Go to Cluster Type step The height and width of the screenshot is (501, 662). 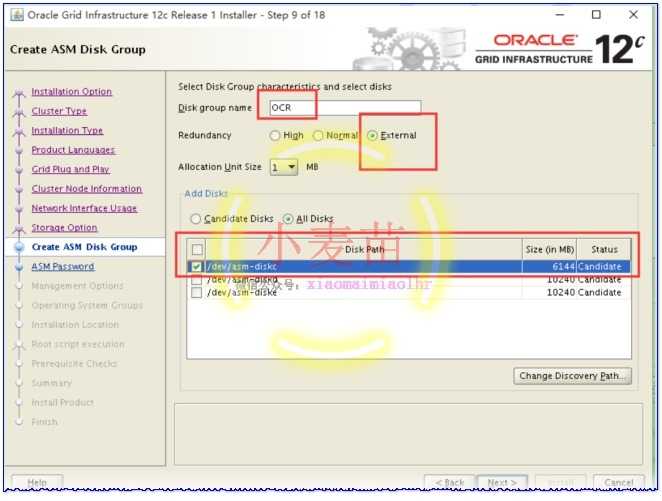tap(59, 111)
